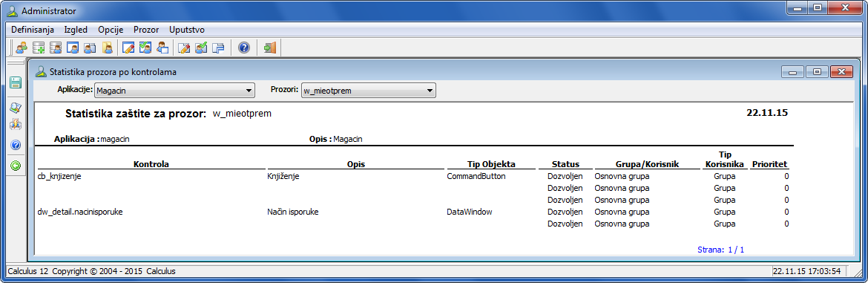Click the database with green plus icon
868x283 pixels.
point(39,48)
